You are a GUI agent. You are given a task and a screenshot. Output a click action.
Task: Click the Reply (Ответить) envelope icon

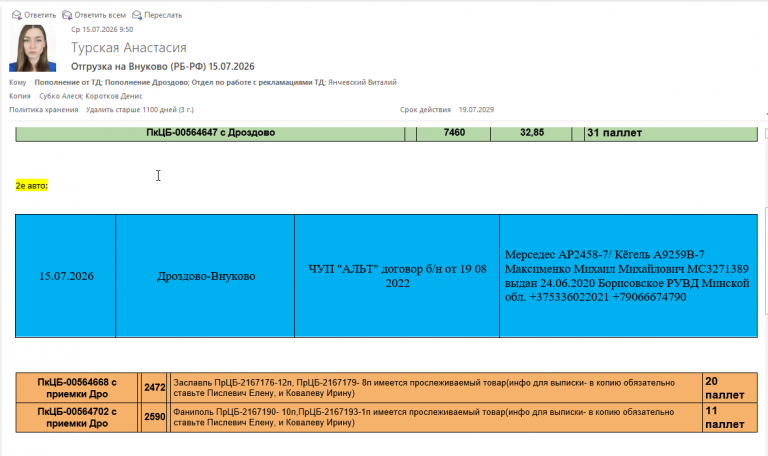pos(17,15)
